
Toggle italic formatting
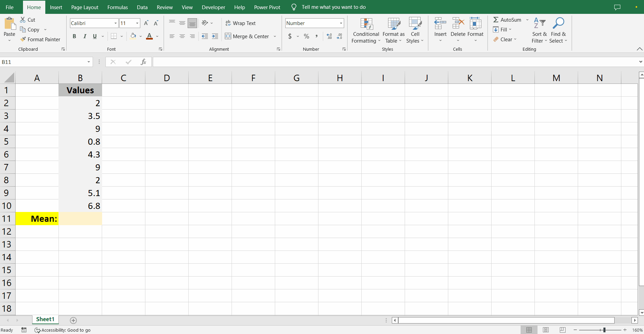tap(85, 36)
